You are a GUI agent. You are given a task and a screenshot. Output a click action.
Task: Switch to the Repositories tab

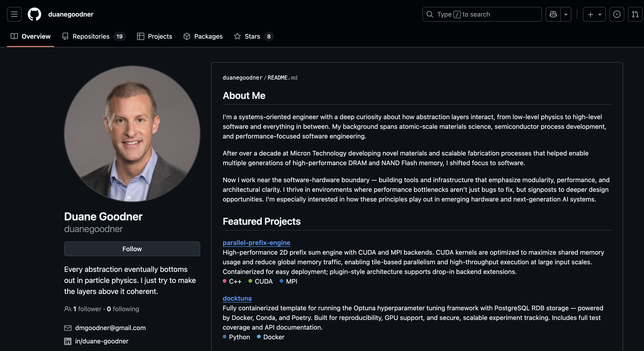click(91, 36)
